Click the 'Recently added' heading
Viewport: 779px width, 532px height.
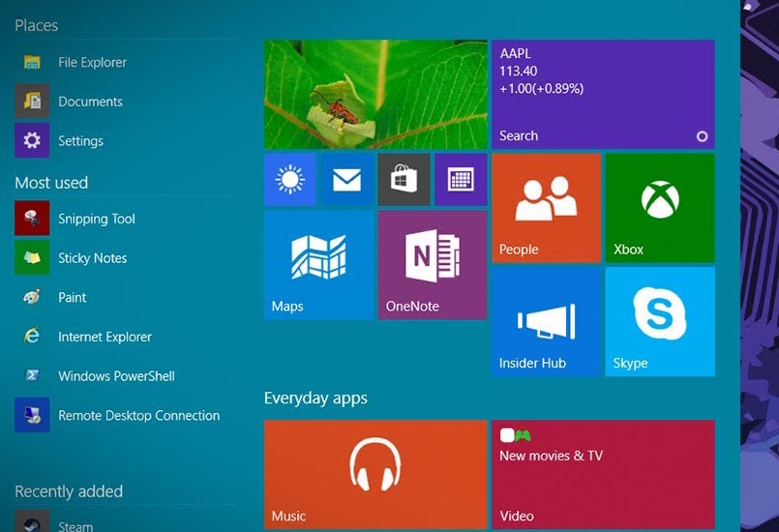tap(69, 491)
